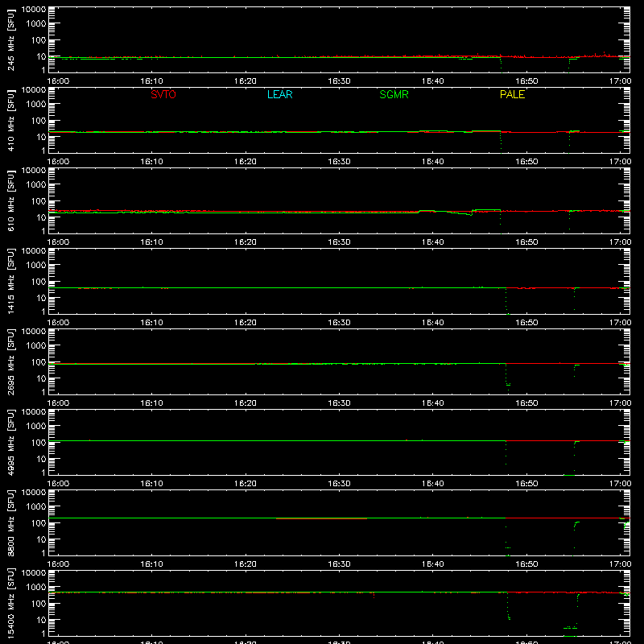The width and height of the screenshot is (644, 644).
Task: Select the '15400 MHz [SFU]' axis title
Action: click(x=10, y=603)
